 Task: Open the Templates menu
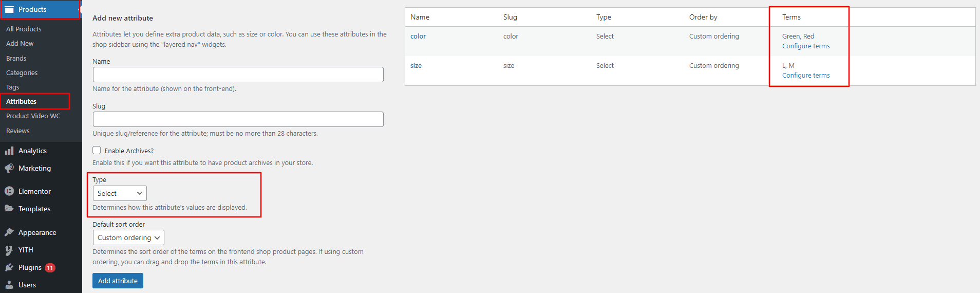click(x=34, y=209)
